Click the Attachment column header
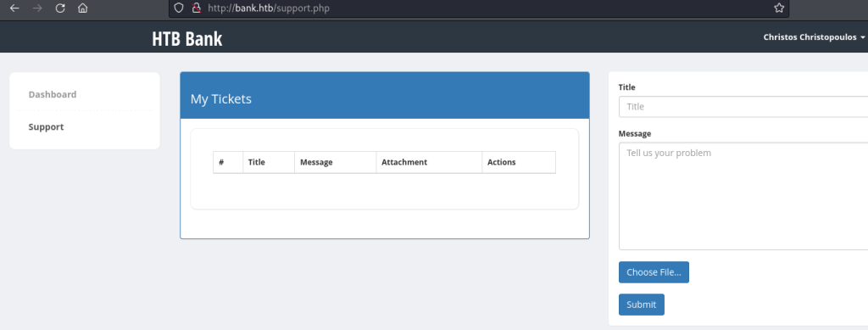 404,162
